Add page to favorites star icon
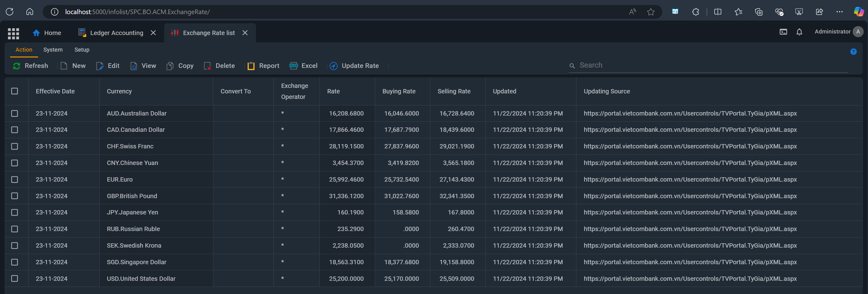Viewport: 868px width, 294px height. click(650, 12)
